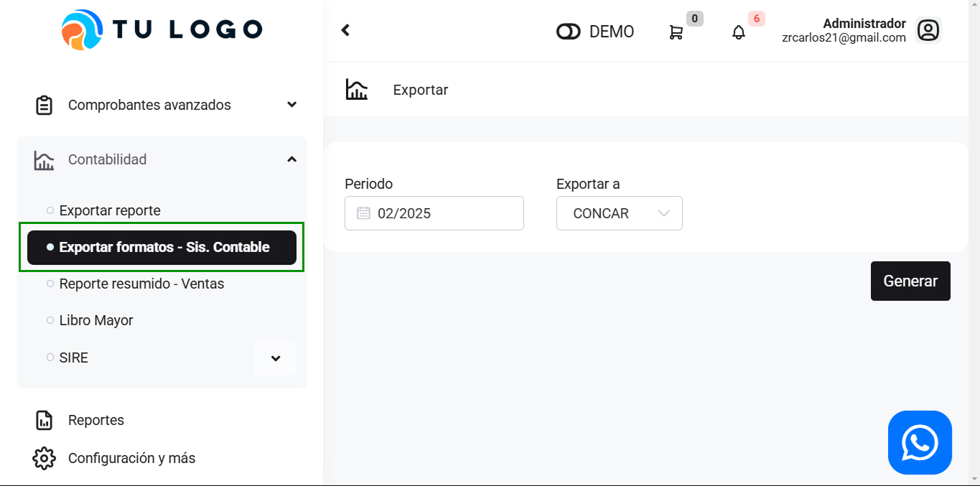Click the user profile avatar icon

pos(928,31)
